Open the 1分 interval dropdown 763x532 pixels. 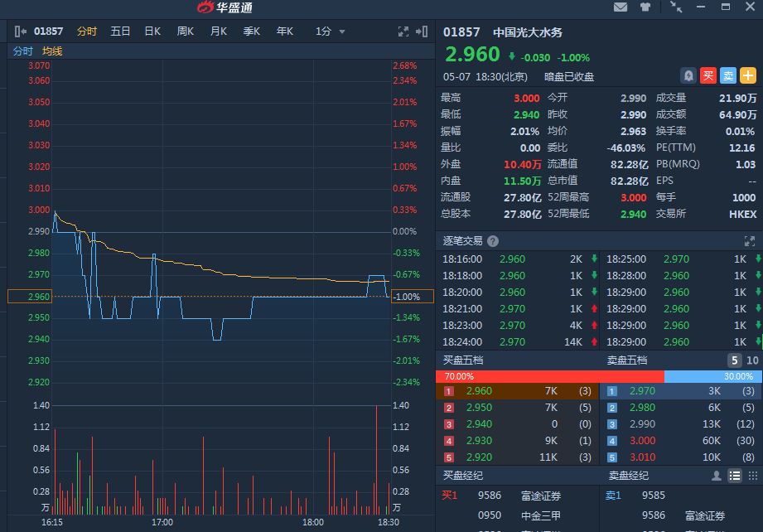tap(330, 31)
